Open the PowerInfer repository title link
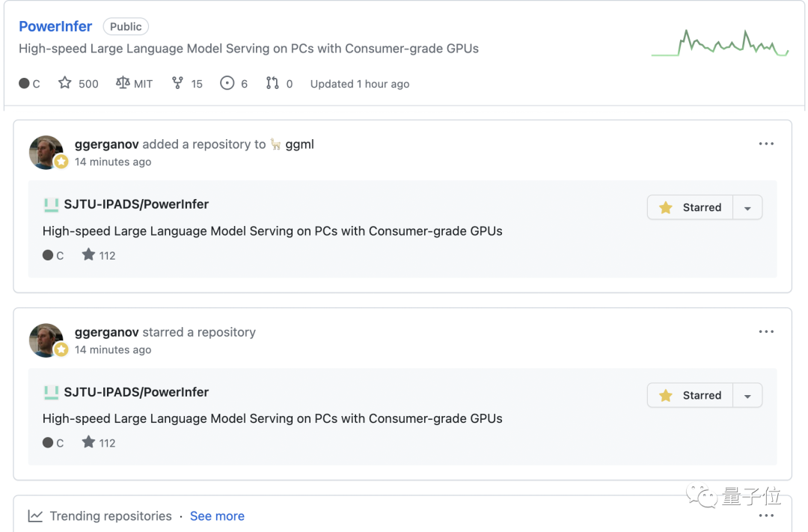The image size is (808, 532). (x=55, y=26)
